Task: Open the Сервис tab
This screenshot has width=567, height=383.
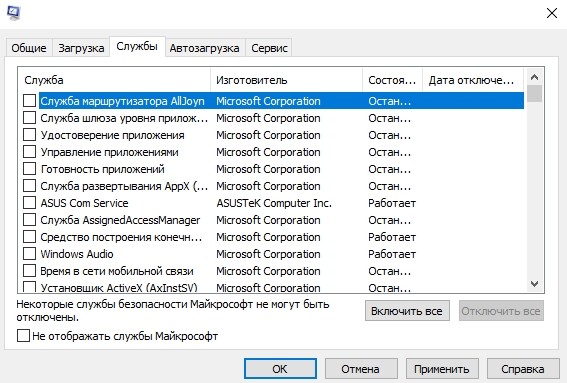Action: (x=269, y=48)
